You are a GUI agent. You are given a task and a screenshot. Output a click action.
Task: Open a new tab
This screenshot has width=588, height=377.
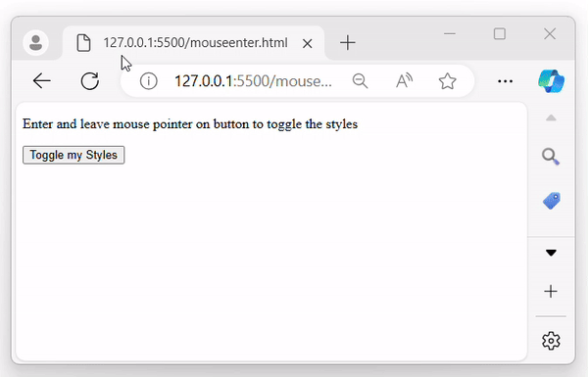[348, 42]
